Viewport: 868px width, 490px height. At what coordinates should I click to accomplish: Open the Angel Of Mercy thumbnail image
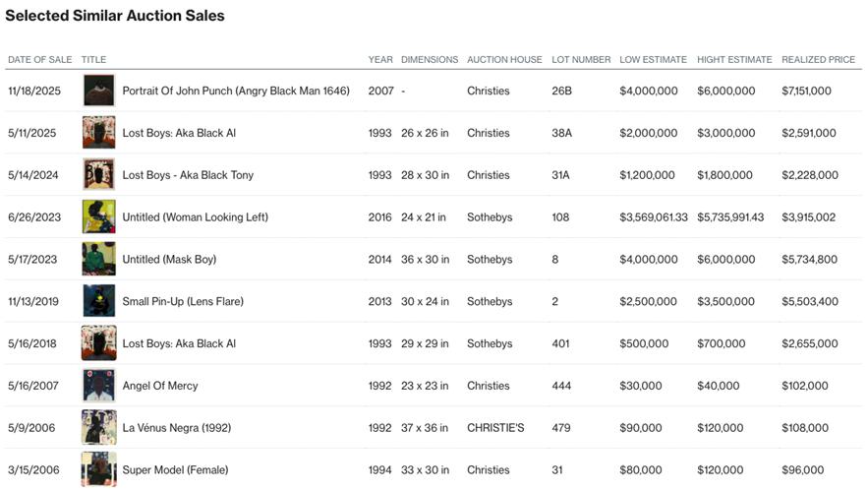click(x=98, y=386)
